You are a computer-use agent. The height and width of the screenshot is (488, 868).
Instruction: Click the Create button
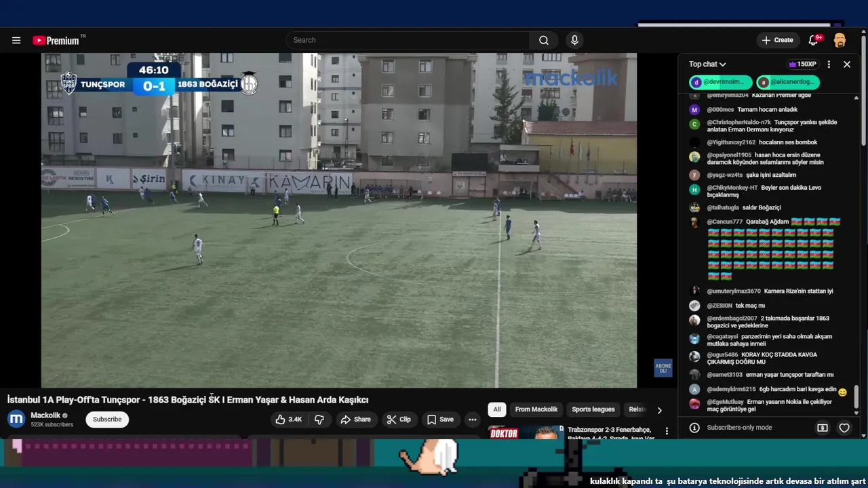777,40
